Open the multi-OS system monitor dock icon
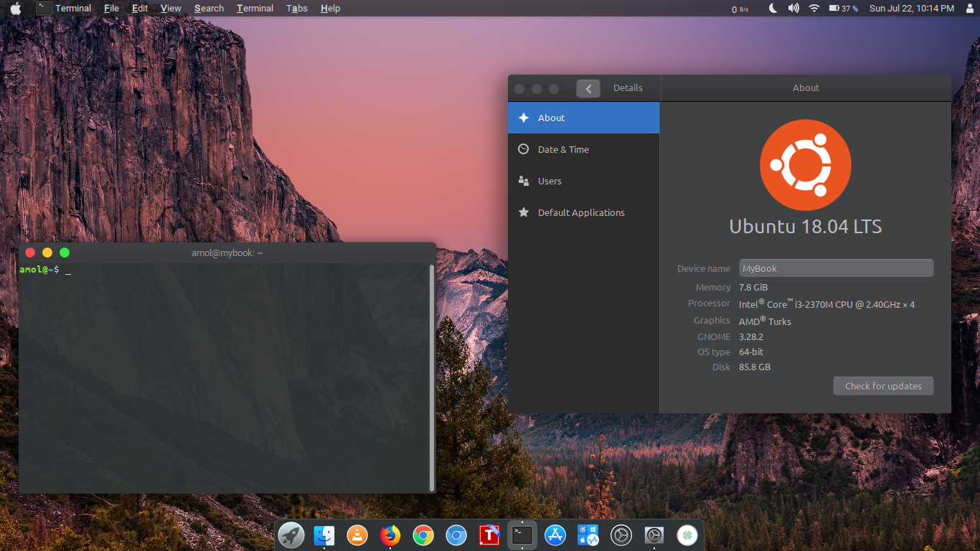 click(x=588, y=535)
